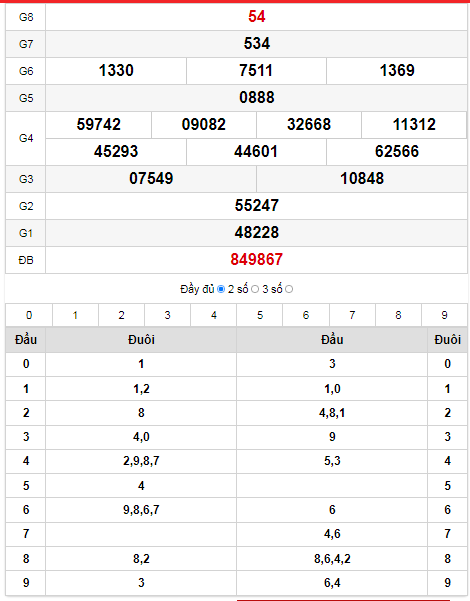
Task: Click the ĐB special prize number 849867
Action: 256,259
